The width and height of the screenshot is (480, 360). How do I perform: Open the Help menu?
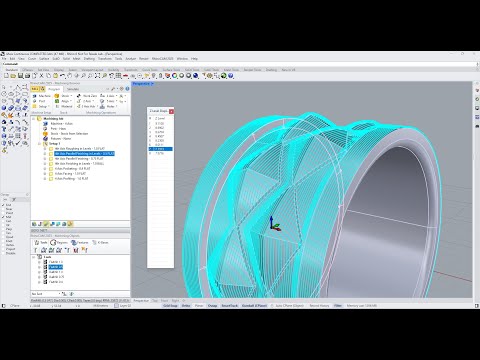click(194, 59)
